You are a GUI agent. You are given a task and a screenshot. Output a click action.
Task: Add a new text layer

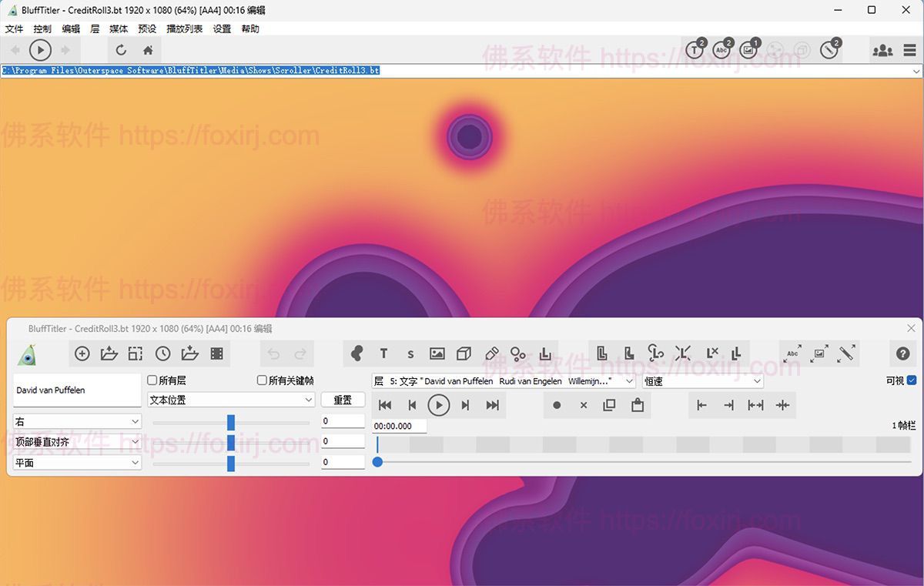(x=383, y=353)
